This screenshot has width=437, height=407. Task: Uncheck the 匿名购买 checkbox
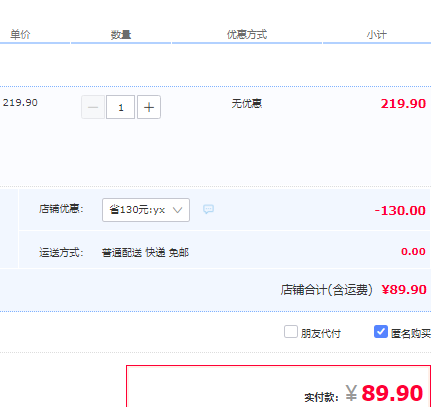[381, 332]
